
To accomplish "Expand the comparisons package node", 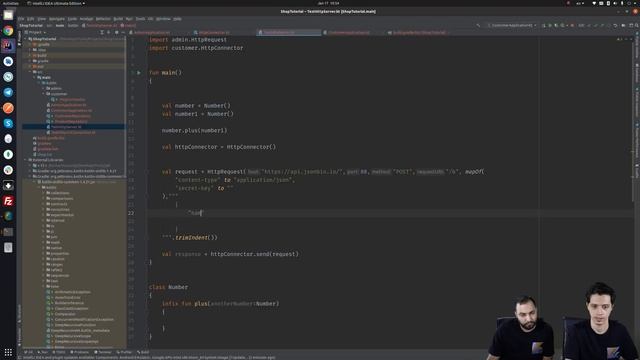I will [44, 198].
